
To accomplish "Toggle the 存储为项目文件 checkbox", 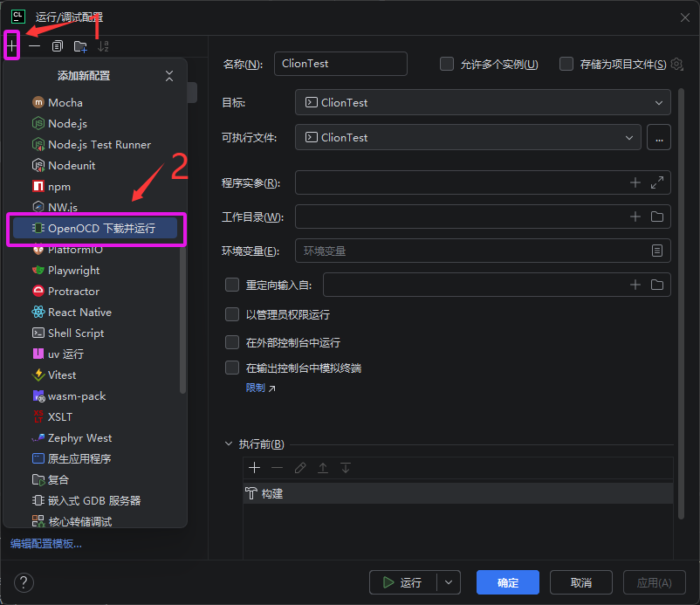I will coord(566,64).
